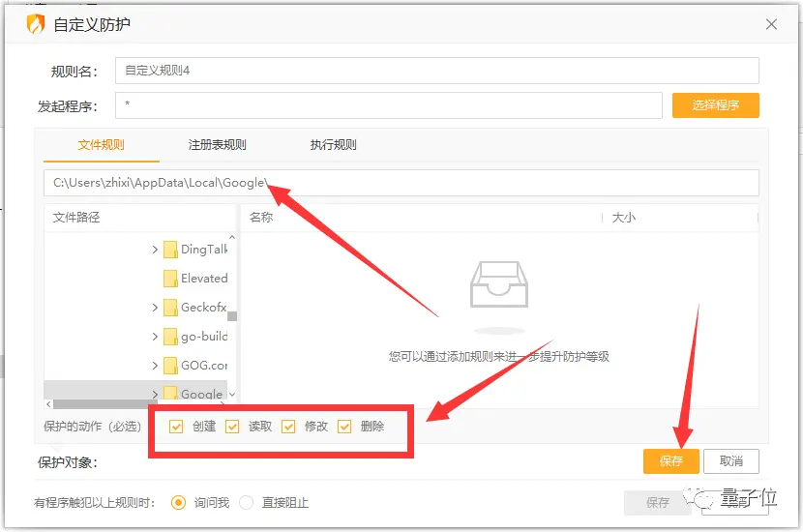Image resolution: width=803 pixels, height=532 pixels.
Task: Choose the 直接阻止 radio option
Action: [247, 503]
